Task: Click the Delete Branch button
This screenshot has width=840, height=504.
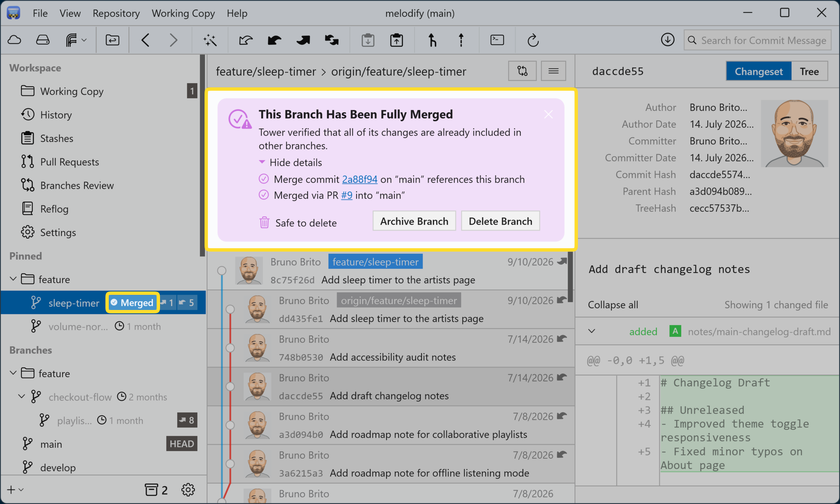Action: click(x=500, y=221)
